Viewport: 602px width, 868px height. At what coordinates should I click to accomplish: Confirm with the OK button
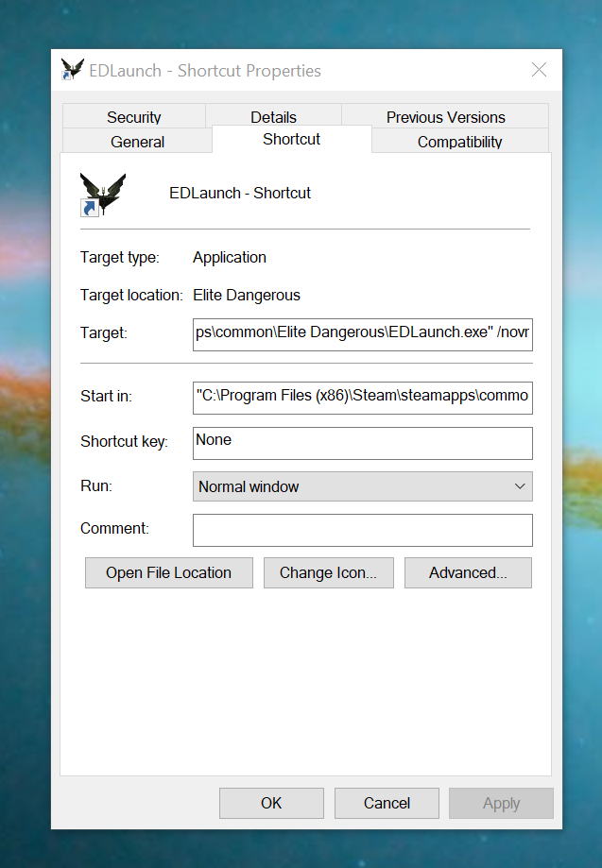pyautogui.click(x=271, y=803)
